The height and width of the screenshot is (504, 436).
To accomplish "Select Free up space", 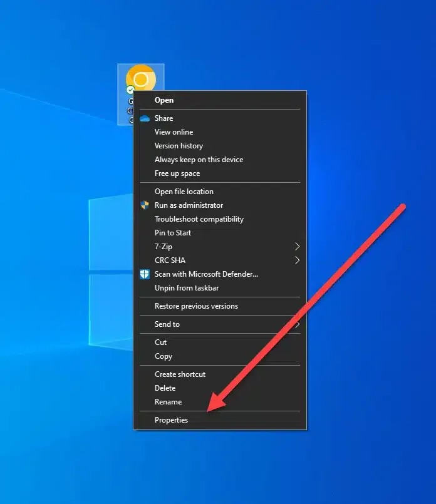I will click(177, 173).
